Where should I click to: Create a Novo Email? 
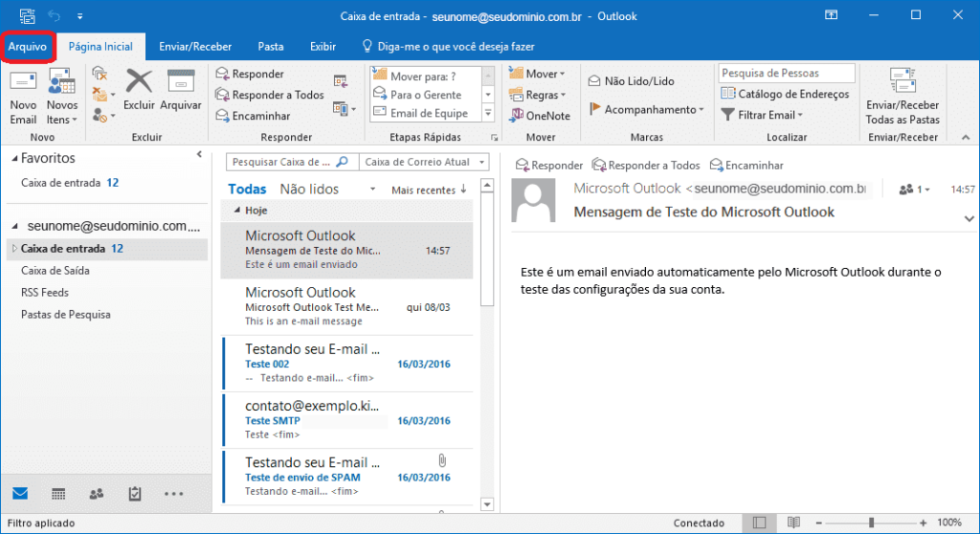[x=23, y=97]
